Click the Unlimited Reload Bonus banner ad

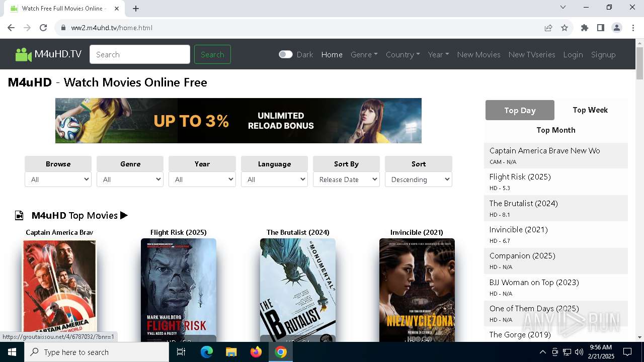[x=238, y=121]
